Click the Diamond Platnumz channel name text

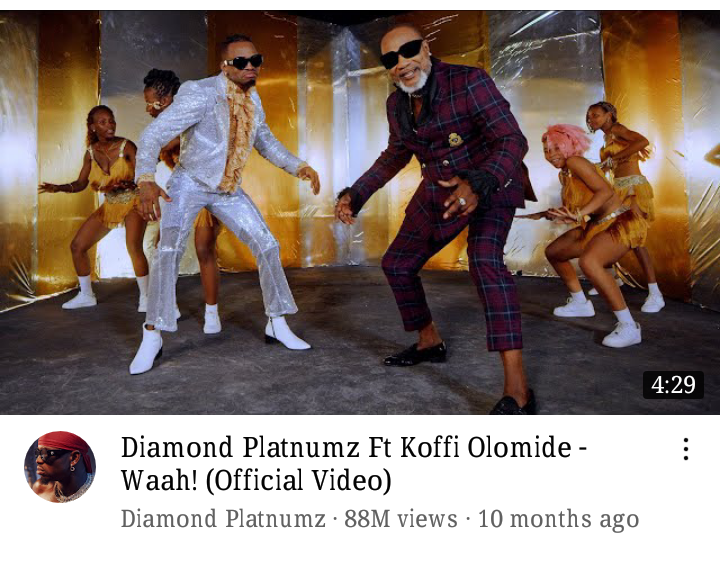[x=223, y=519]
